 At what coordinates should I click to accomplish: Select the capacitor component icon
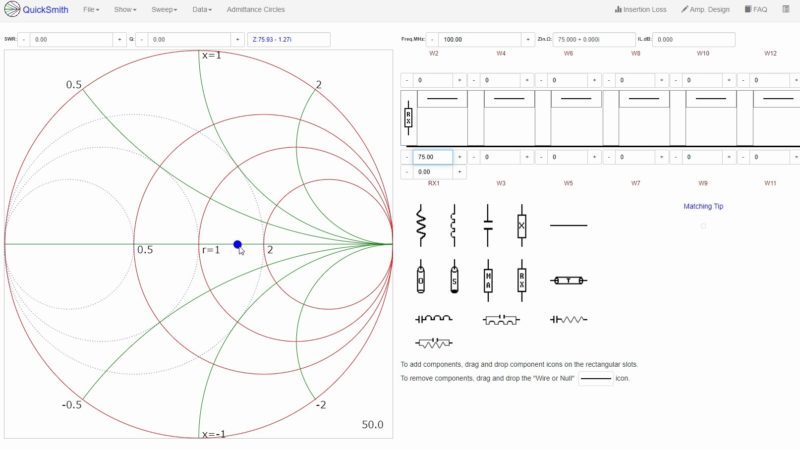487,225
